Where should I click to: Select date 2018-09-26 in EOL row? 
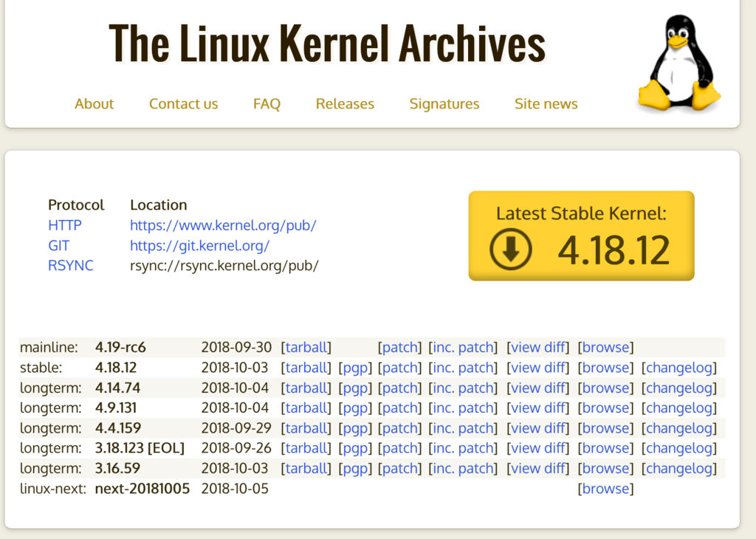[x=236, y=448]
